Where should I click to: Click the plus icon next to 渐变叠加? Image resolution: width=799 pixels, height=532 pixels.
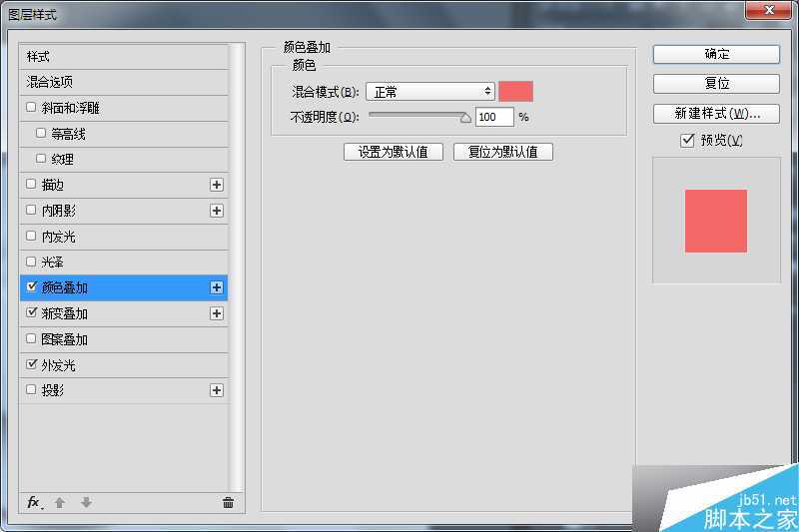(x=217, y=313)
